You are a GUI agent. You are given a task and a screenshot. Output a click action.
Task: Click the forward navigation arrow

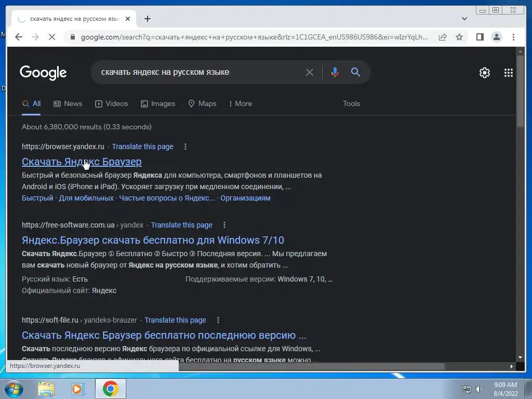35,37
